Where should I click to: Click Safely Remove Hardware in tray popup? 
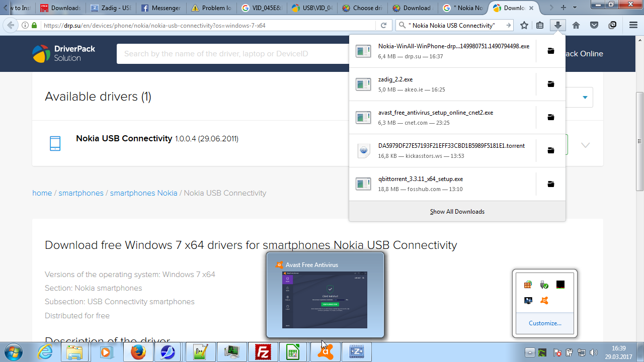(x=543, y=285)
